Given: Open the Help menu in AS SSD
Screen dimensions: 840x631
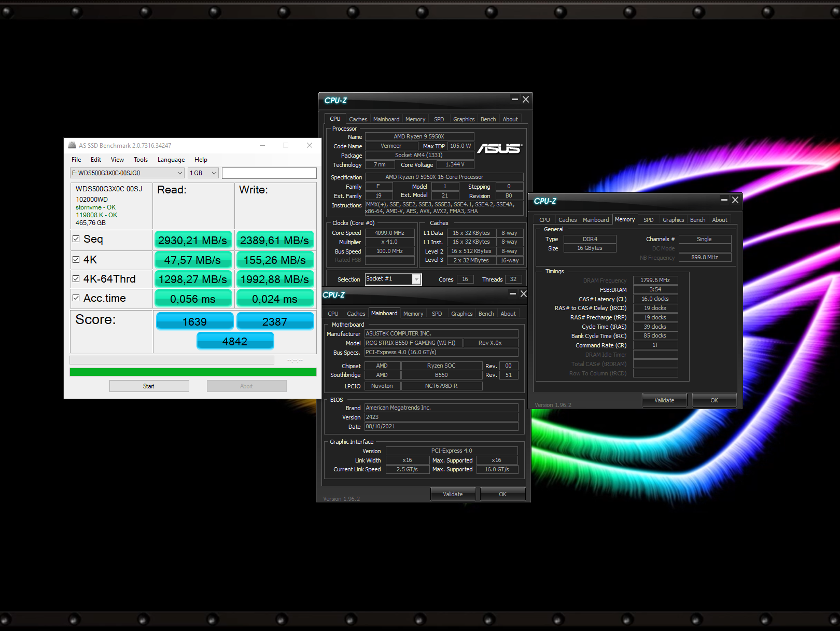Looking at the screenshot, I should coord(201,160).
